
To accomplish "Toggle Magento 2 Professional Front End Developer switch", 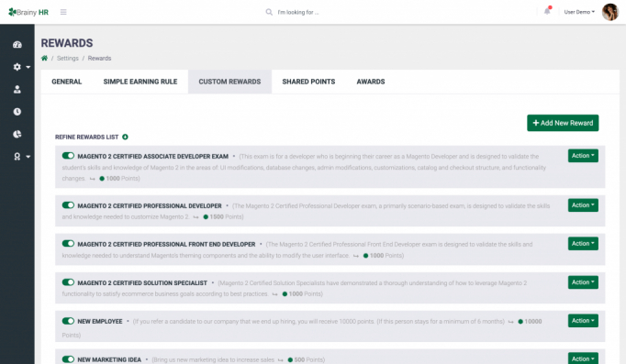I will pos(68,243).
